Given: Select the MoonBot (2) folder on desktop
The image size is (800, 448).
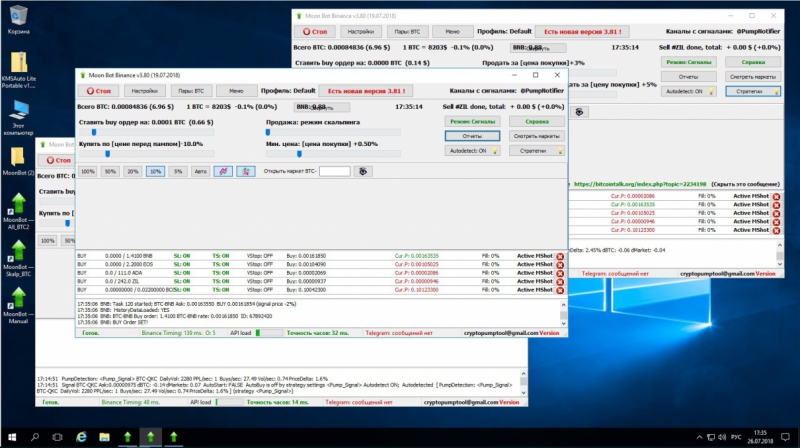Looking at the screenshot, I should [18, 162].
